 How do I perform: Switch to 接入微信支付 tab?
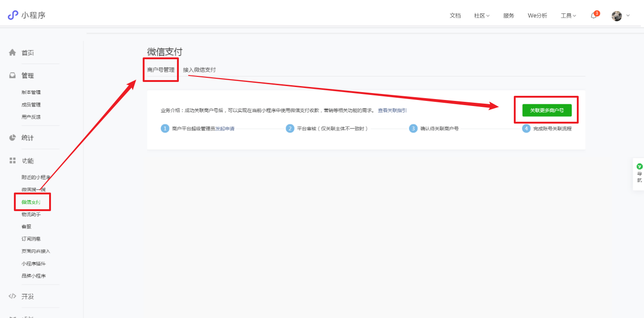[199, 70]
